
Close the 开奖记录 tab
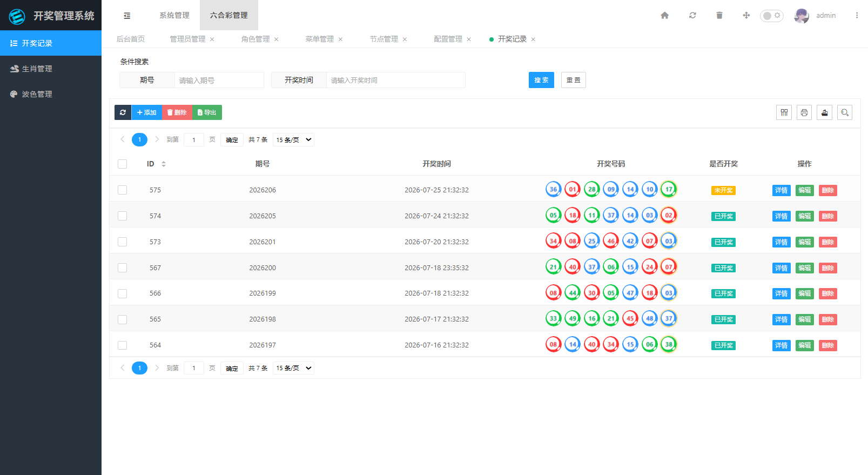click(x=533, y=39)
